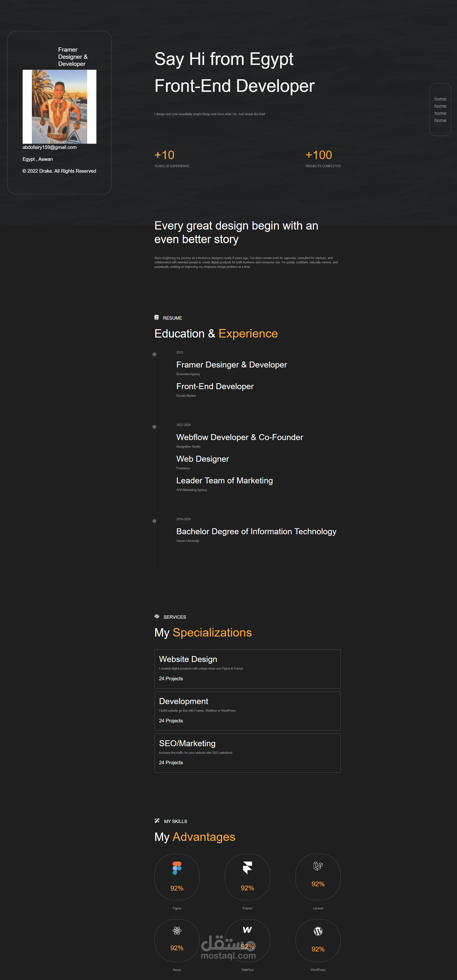457x980 pixels.
Task: Click the Figma logo icon
Action: click(x=177, y=868)
